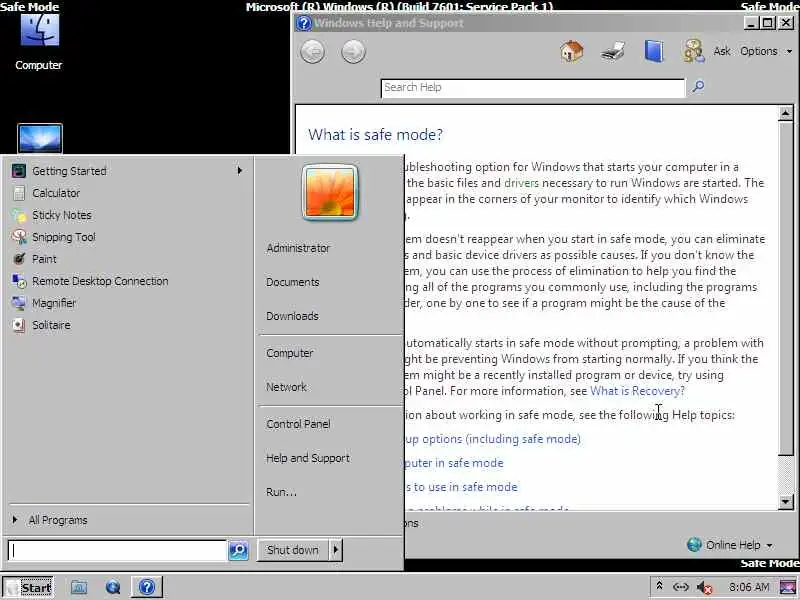Open Remote Desktop Connection
The height and width of the screenshot is (600, 800).
click(100, 281)
